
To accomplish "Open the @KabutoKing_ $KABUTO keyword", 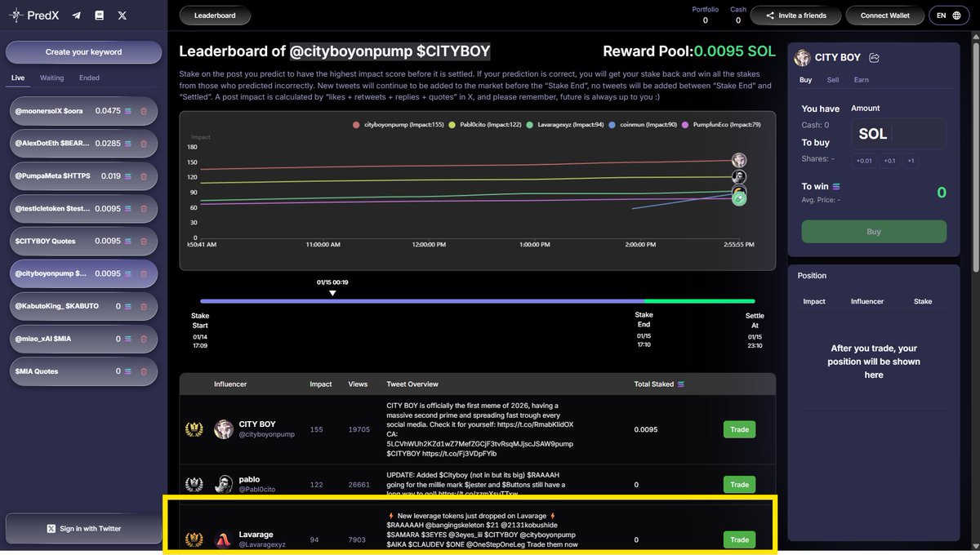I will tap(84, 306).
